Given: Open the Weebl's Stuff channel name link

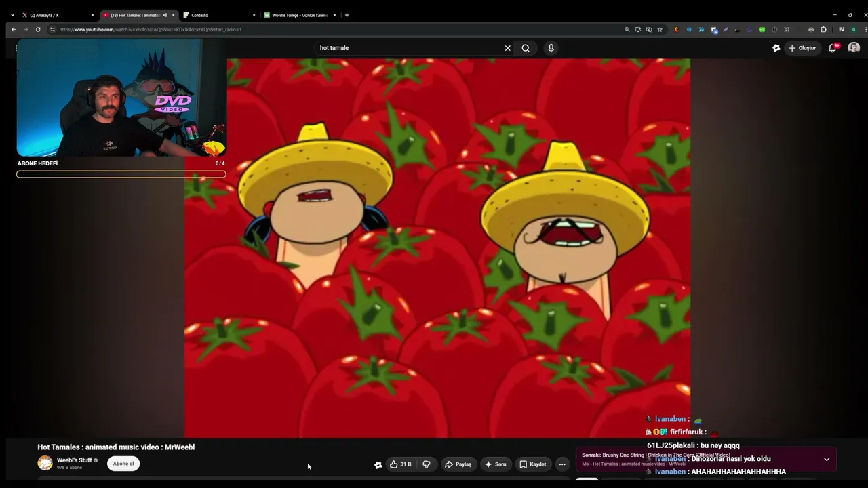Looking at the screenshot, I should tap(75, 460).
